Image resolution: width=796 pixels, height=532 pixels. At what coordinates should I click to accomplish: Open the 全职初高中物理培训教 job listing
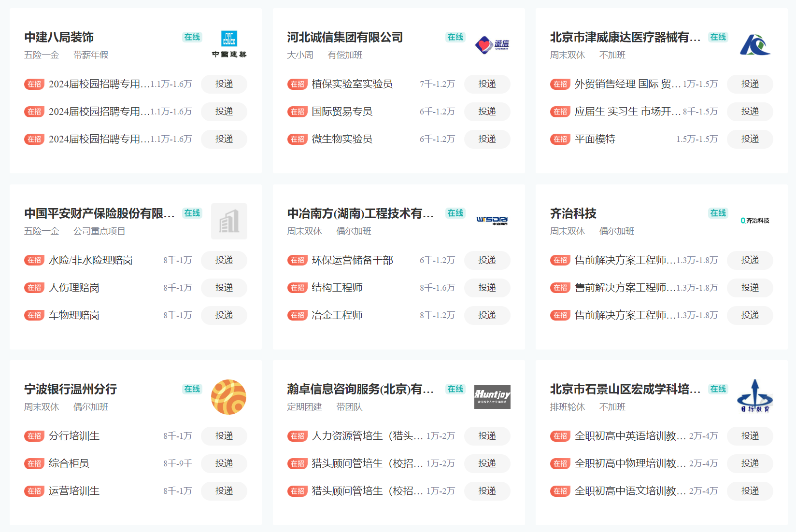pos(630,463)
